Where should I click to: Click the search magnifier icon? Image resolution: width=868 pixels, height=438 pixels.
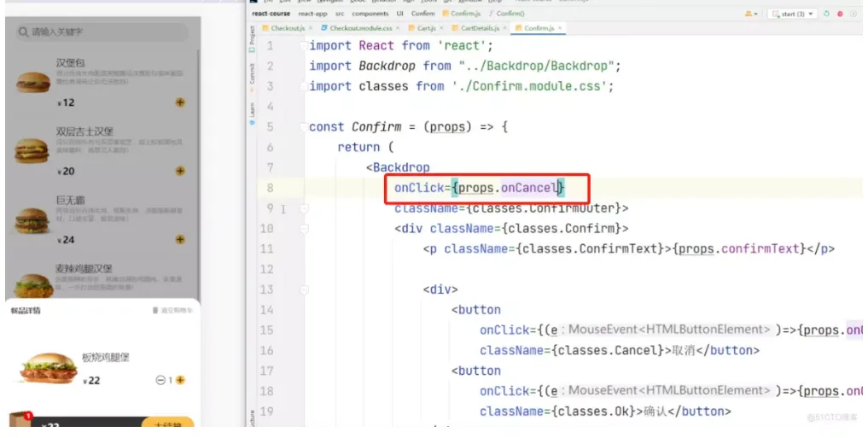pos(23,32)
